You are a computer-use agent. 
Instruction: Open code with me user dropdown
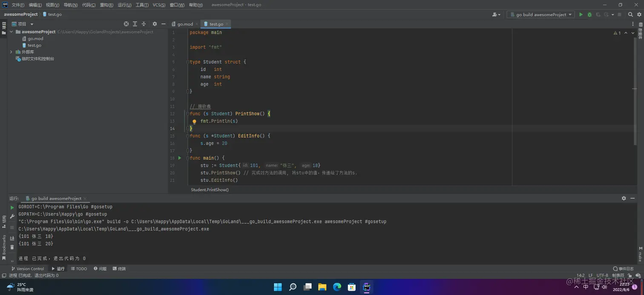[x=496, y=14]
